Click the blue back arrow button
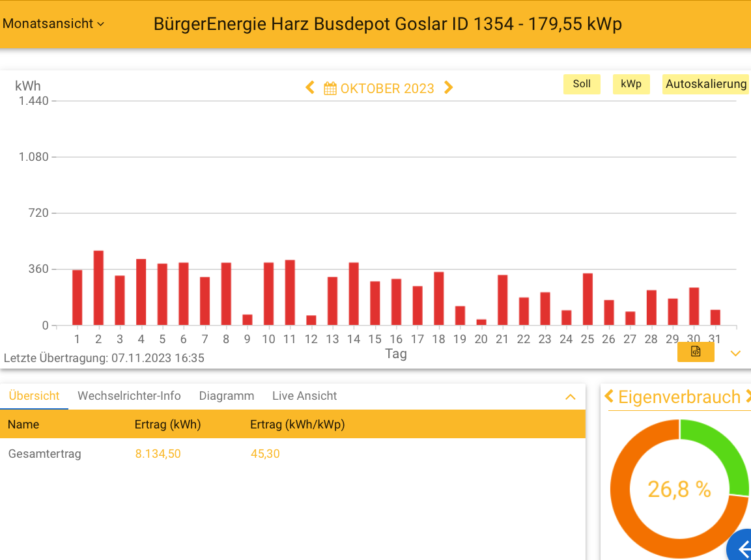 [742, 548]
